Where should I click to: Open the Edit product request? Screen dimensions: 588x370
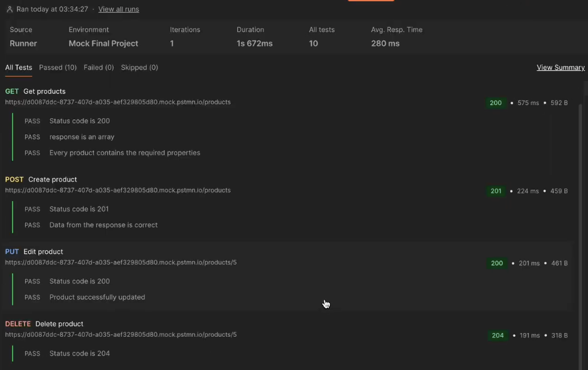43,251
